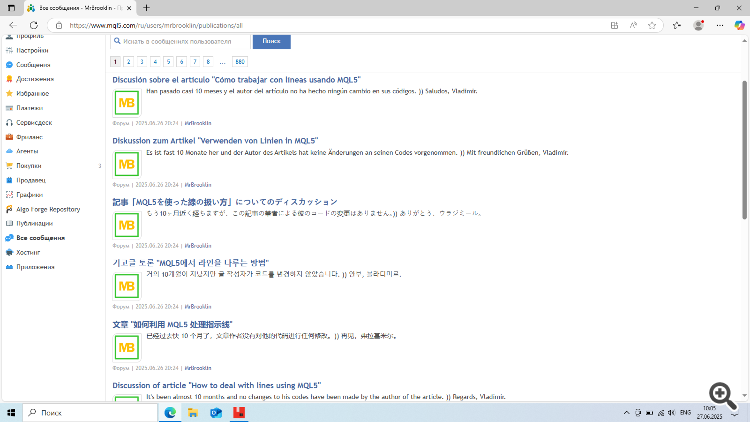This screenshot has width=750, height=422.
Task: Go to page 5
Action: pos(168,62)
